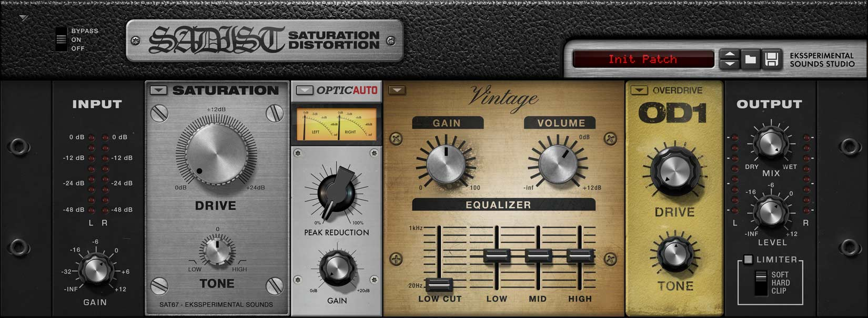Select the next patch with the down arrow
Screen dimensions: 868x318
[x=729, y=64]
